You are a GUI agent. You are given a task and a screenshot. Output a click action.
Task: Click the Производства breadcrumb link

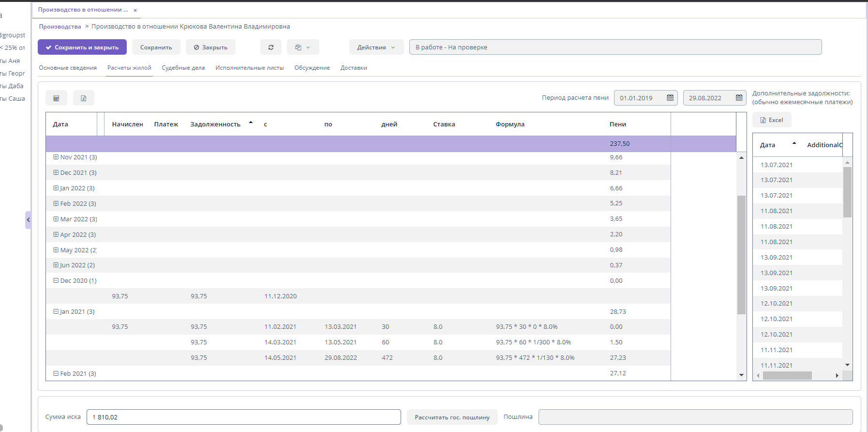(60, 27)
